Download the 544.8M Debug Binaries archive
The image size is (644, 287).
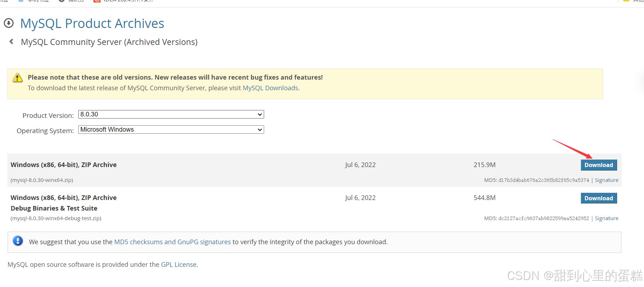point(599,198)
